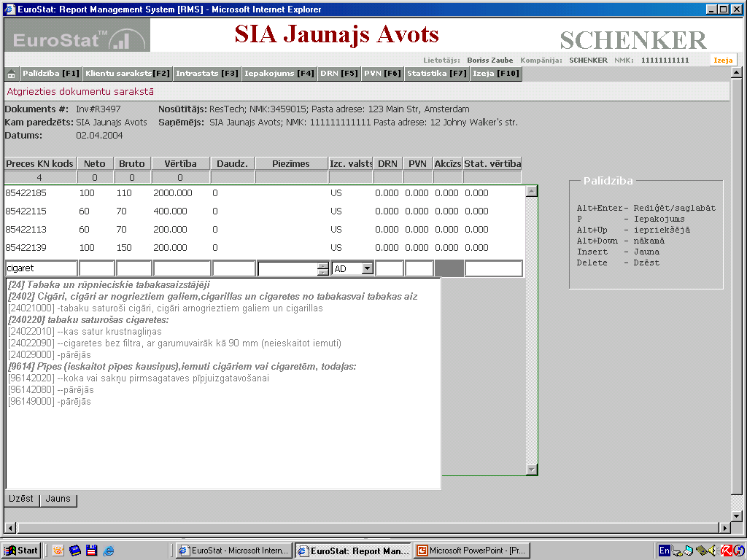Image resolution: width=747 pixels, height=560 pixels.
Task: Click Atgriezties dokumentu sarakstā link
Action: tap(80, 91)
